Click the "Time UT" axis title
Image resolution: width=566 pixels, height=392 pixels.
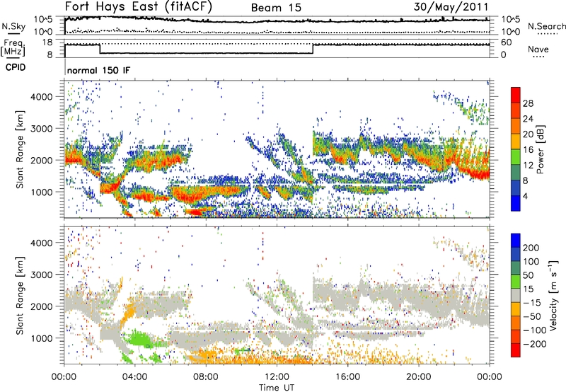click(277, 388)
